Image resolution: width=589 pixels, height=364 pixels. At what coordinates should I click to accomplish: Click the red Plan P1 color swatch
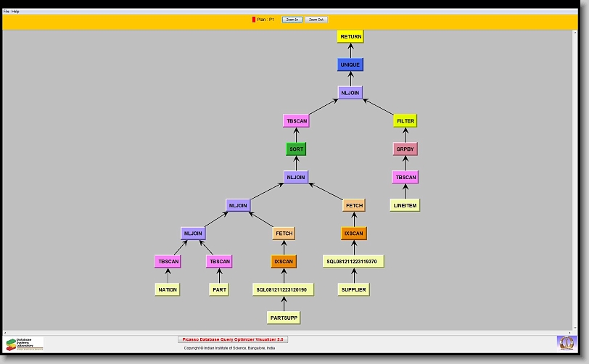point(254,20)
